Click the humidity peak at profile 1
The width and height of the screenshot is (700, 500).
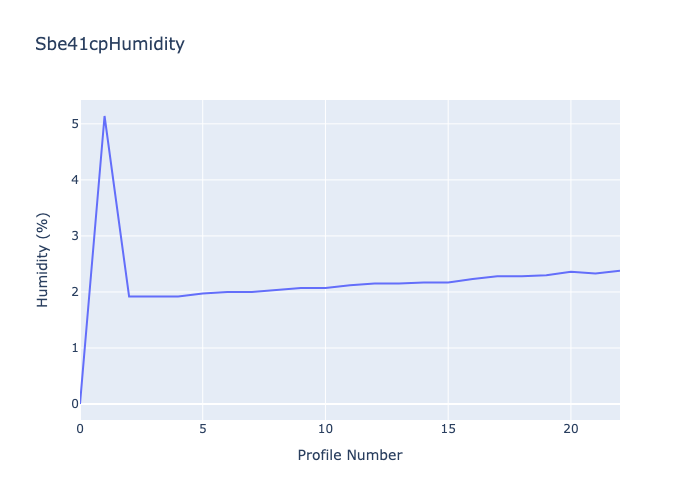(x=104, y=117)
